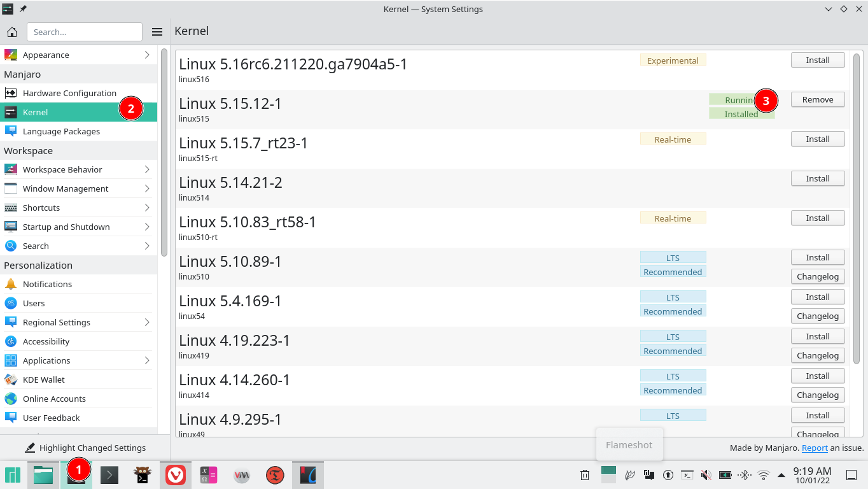Open the character map calculator app icon
This screenshot has width=868, height=489.
[209, 475]
